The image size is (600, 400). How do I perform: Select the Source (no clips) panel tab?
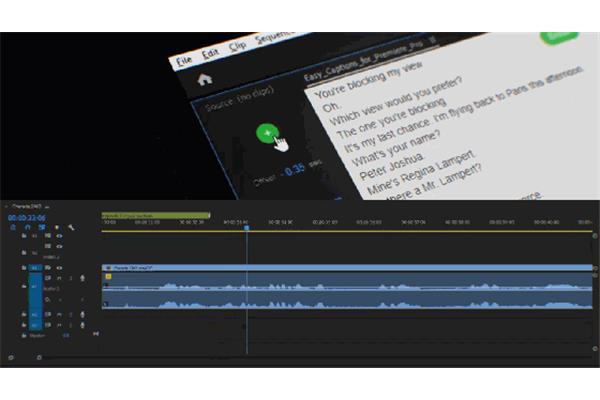pyautogui.click(x=240, y=98)
